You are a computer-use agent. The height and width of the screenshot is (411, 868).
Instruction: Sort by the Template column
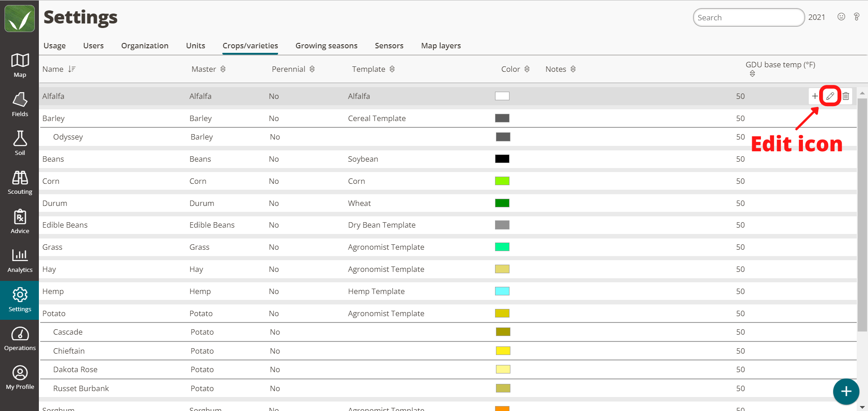click(392, 69)
